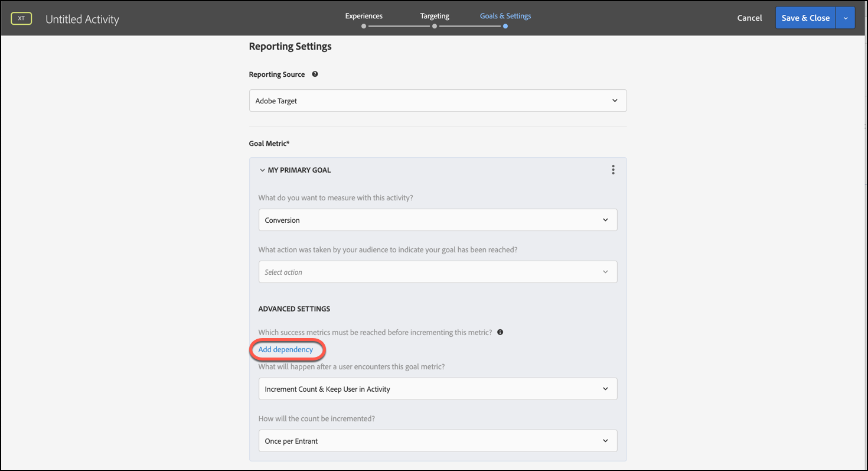The width and height of the screenshot is (868, 471).
Task: Click the Experiences progress step dot
Action: 364,26
